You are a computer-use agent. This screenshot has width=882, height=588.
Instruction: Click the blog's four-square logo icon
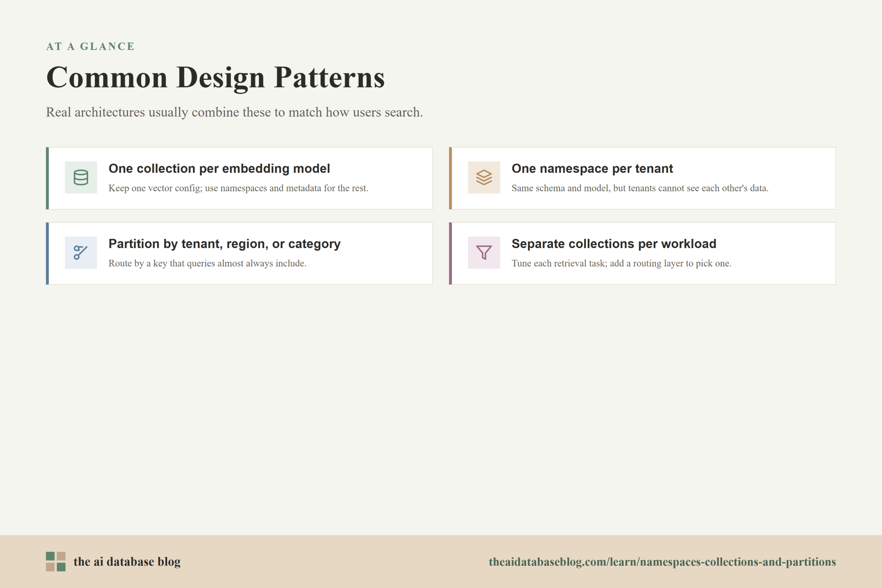coord(55,561)
